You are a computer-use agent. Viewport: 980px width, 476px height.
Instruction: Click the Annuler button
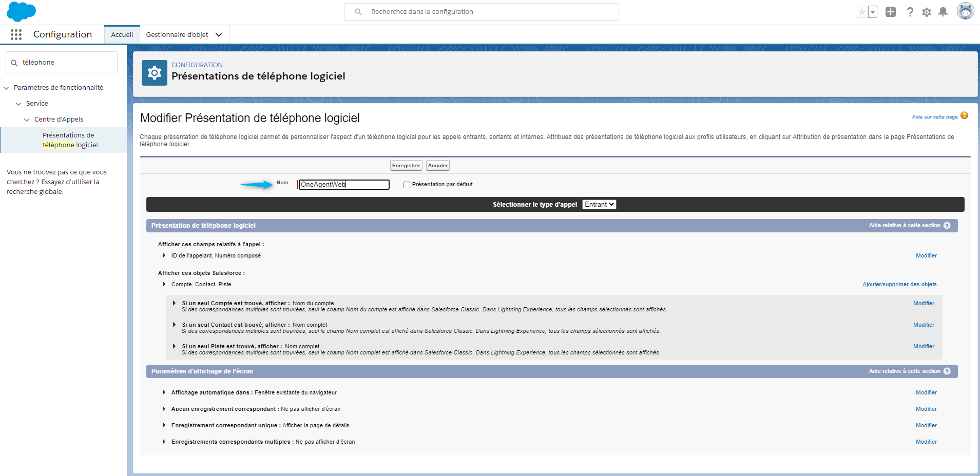437,166
